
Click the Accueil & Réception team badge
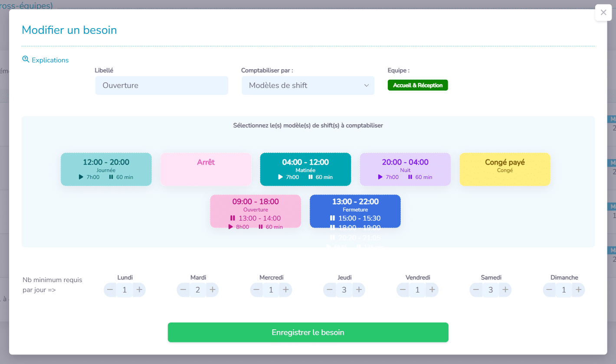[x=418, y=85]
